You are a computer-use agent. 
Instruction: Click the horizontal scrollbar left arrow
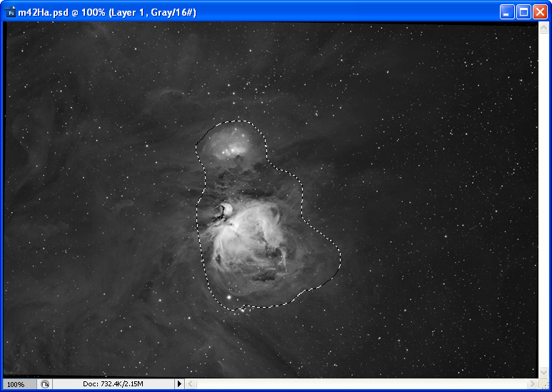coord(190,383)
